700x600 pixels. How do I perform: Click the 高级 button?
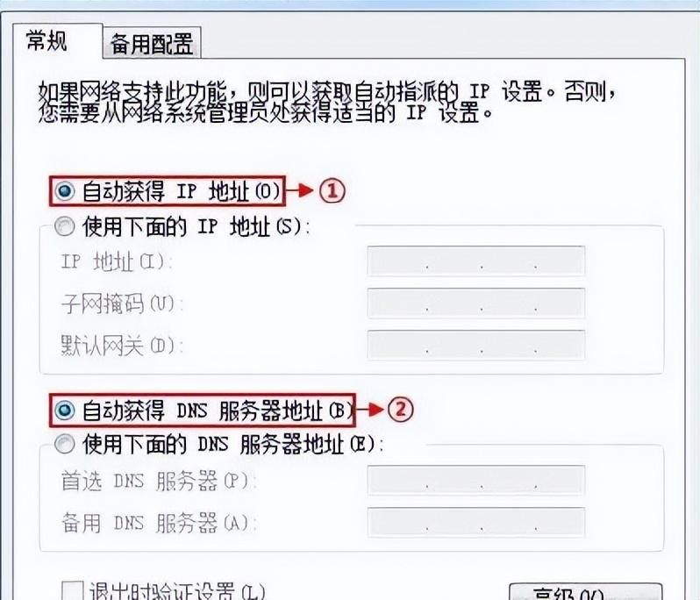coord(586,592)
